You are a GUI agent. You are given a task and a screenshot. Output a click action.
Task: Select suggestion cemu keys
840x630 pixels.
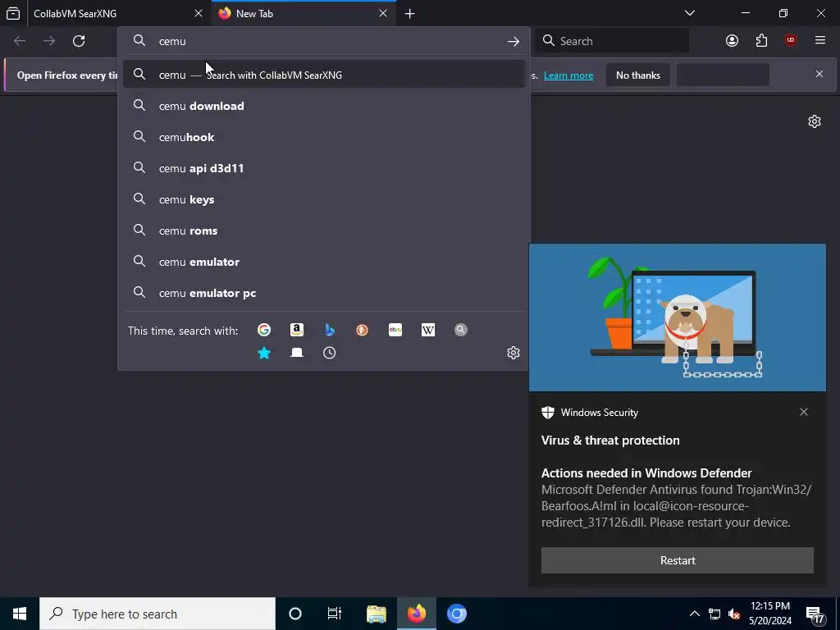coord(323,199)
